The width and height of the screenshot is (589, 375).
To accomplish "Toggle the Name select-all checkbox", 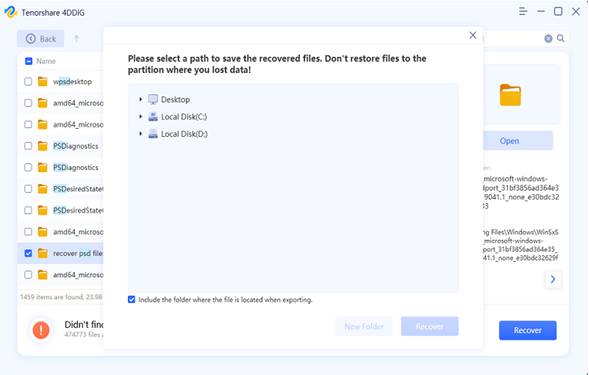I will 29,61.
